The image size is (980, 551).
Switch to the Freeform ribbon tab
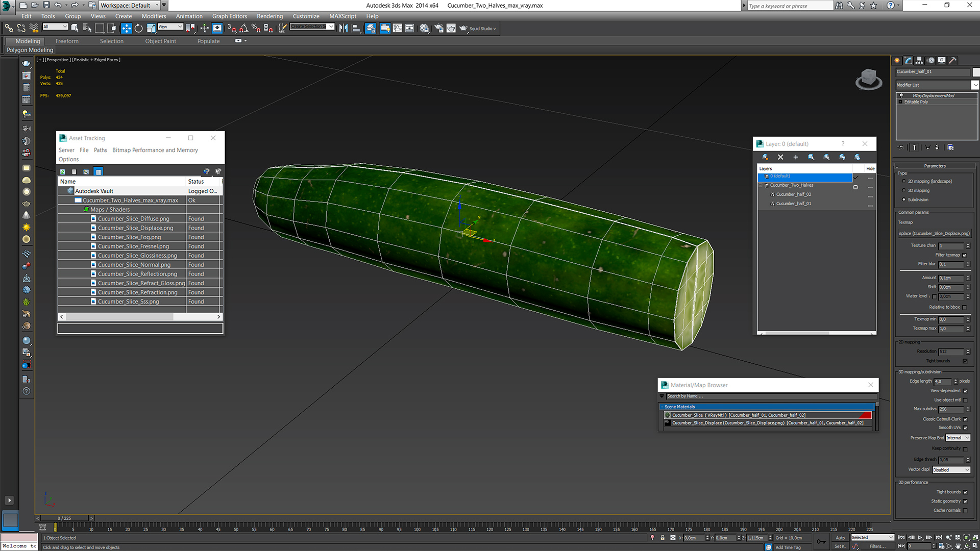(x=67, y=41)
